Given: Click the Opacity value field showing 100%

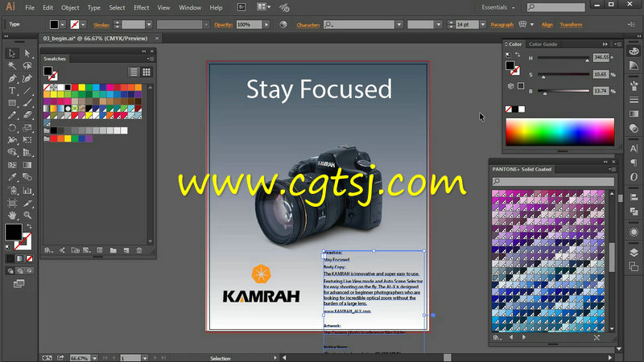Looking at the screenshot, I should [249, 25].
